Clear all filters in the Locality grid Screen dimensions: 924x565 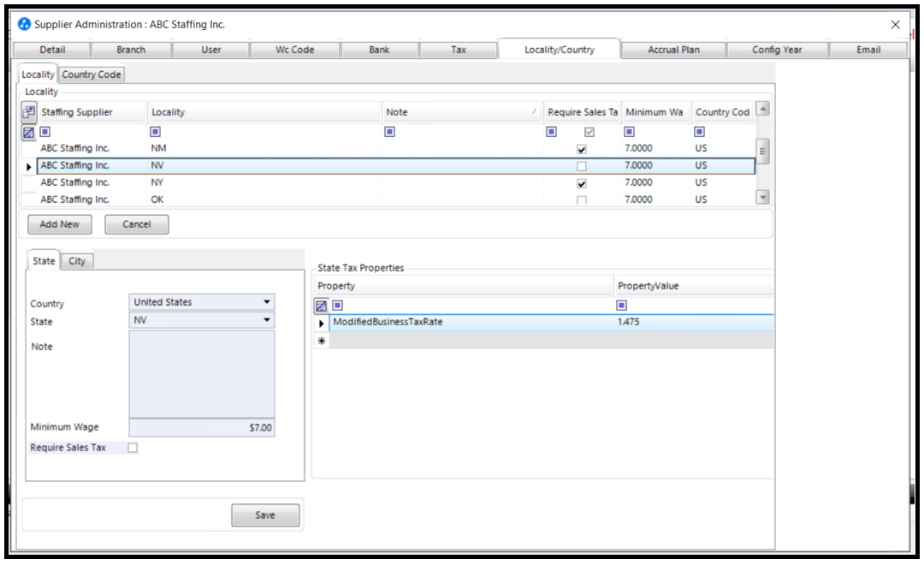(x=28, y=132)
